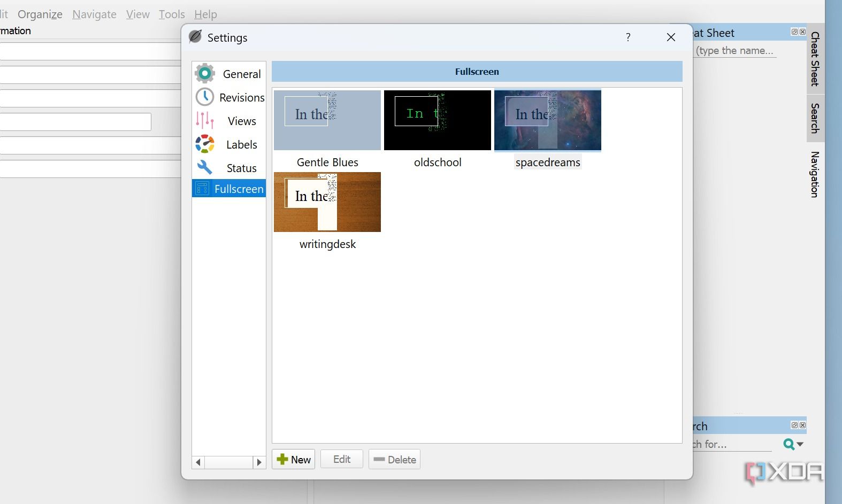Switch to the Navigation side tab

coord(815,174)
